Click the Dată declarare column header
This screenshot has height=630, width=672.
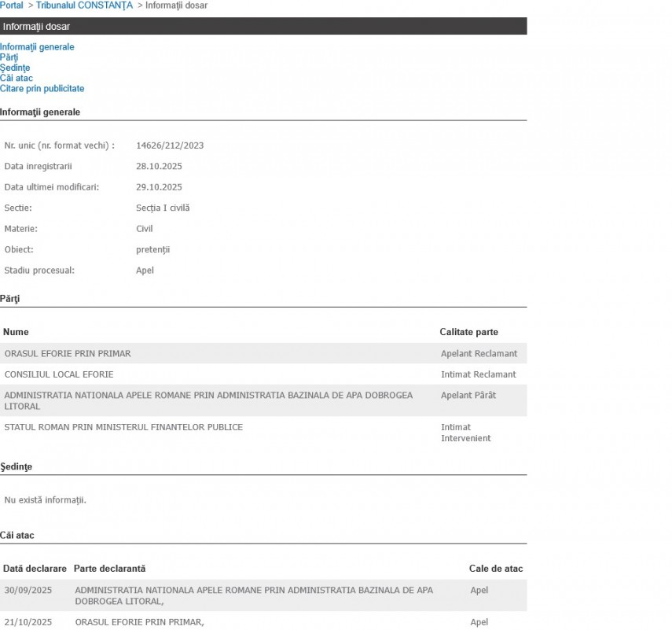click(35, 569)
